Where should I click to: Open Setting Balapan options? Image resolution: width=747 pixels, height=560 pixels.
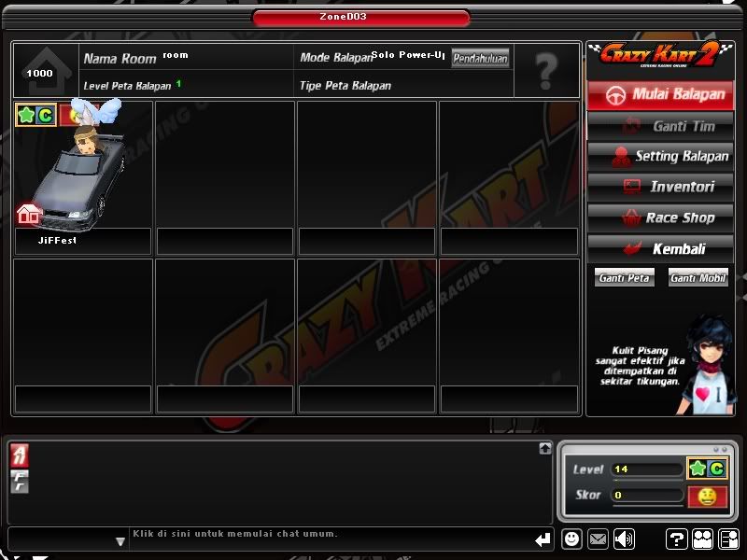(661, 156)
